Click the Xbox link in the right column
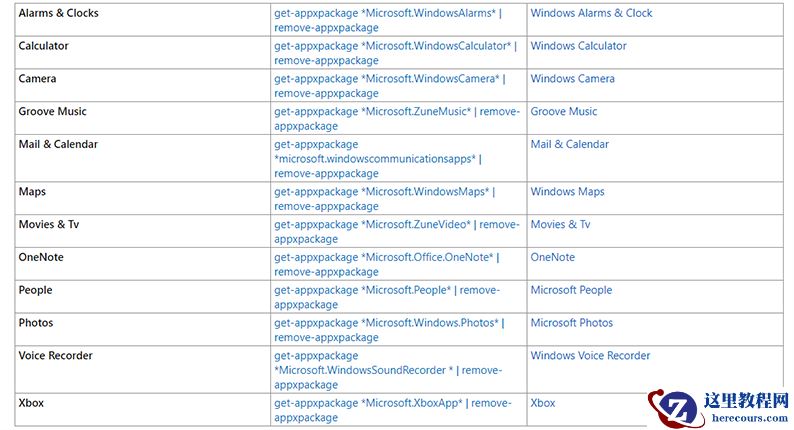Screen dimensions: 794x430 pos(542,403)
